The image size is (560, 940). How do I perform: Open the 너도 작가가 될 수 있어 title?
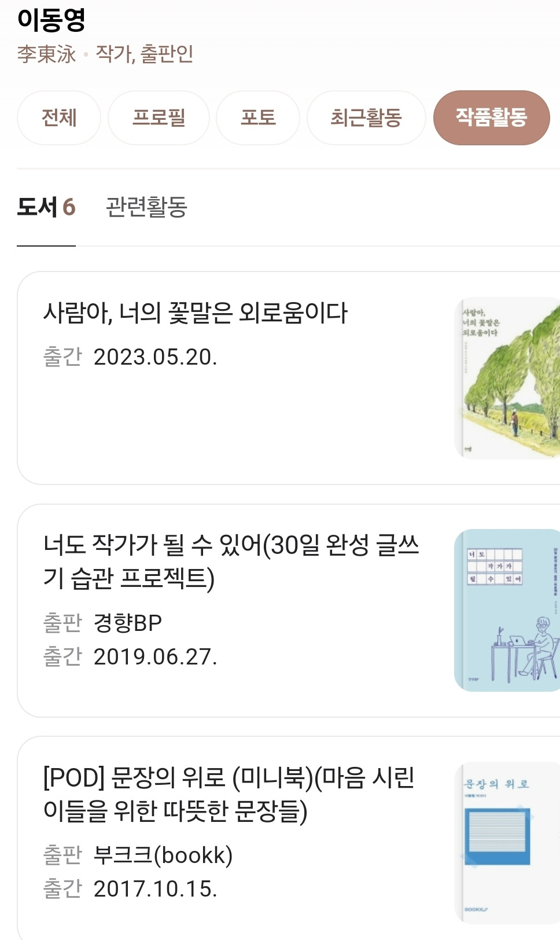coord(231,561)
